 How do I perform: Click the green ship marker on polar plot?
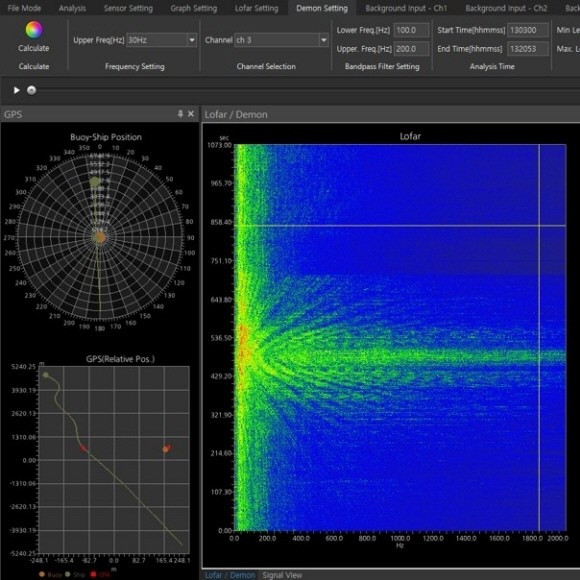(x=95, y=182)
